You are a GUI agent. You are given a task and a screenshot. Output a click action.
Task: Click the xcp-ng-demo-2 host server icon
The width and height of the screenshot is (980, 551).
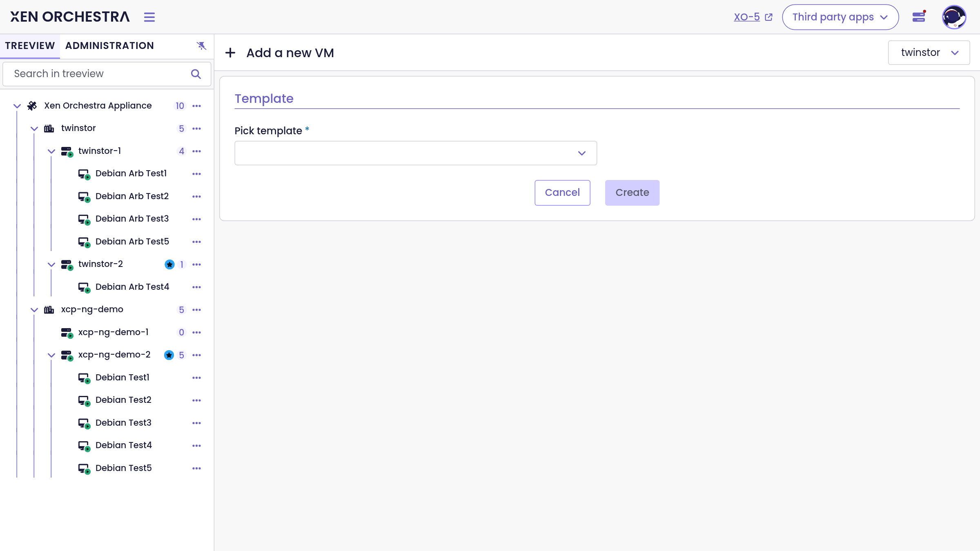pos(67,355)
